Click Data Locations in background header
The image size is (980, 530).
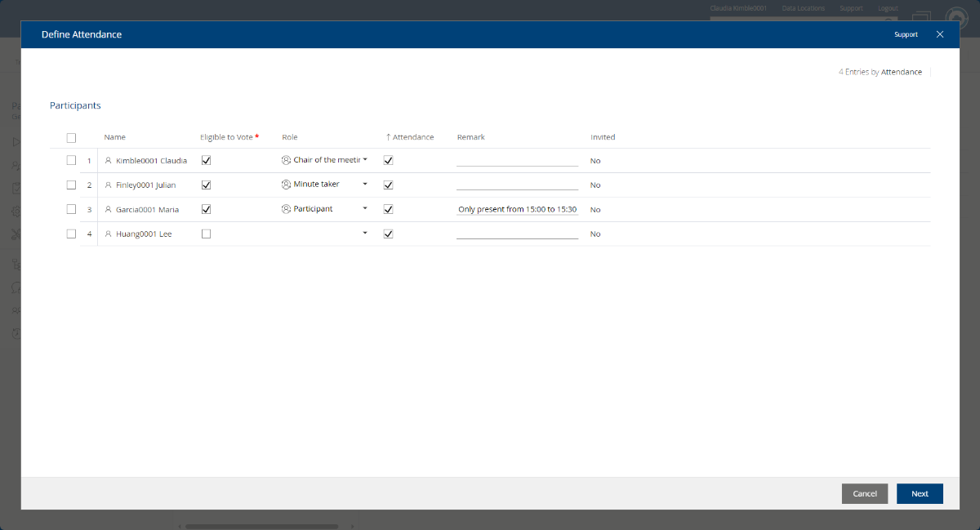click(x=804, y=8)
